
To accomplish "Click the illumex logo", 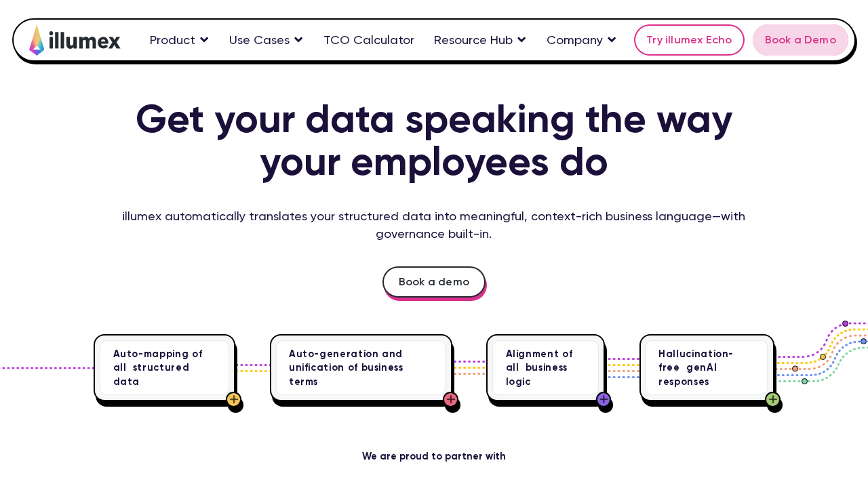I will point(75,39).
